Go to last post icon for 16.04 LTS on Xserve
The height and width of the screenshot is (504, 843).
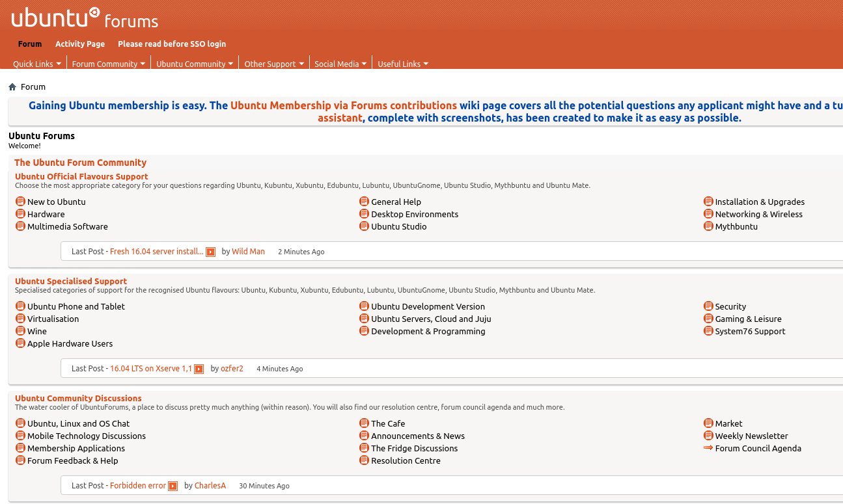pos(199,369)
